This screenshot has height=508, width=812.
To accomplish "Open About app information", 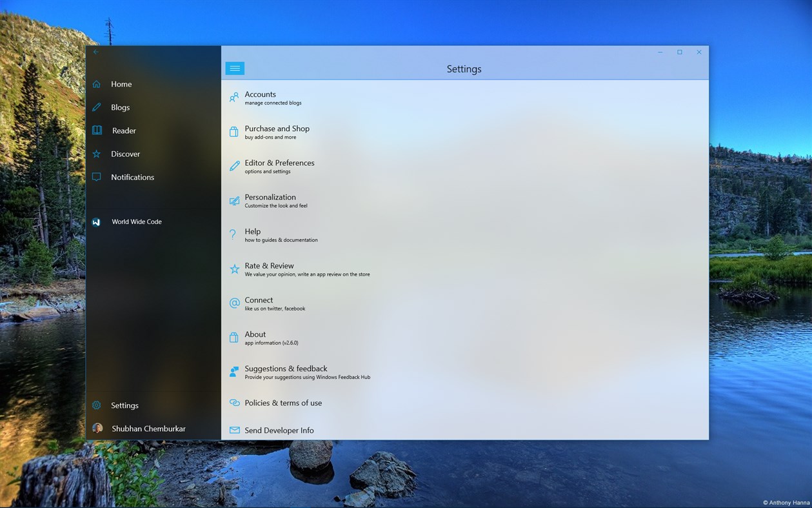I will pyautogui.click(x=255, y=338).
